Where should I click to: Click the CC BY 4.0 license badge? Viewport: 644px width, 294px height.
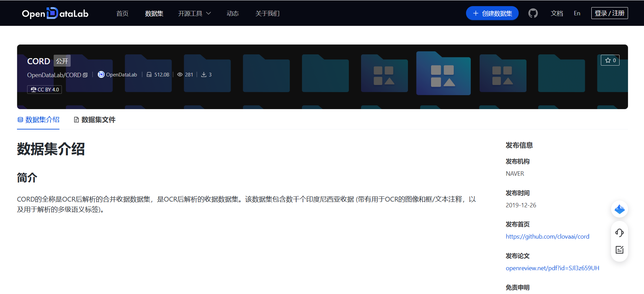pyautogui.click(x=44, y=89)
